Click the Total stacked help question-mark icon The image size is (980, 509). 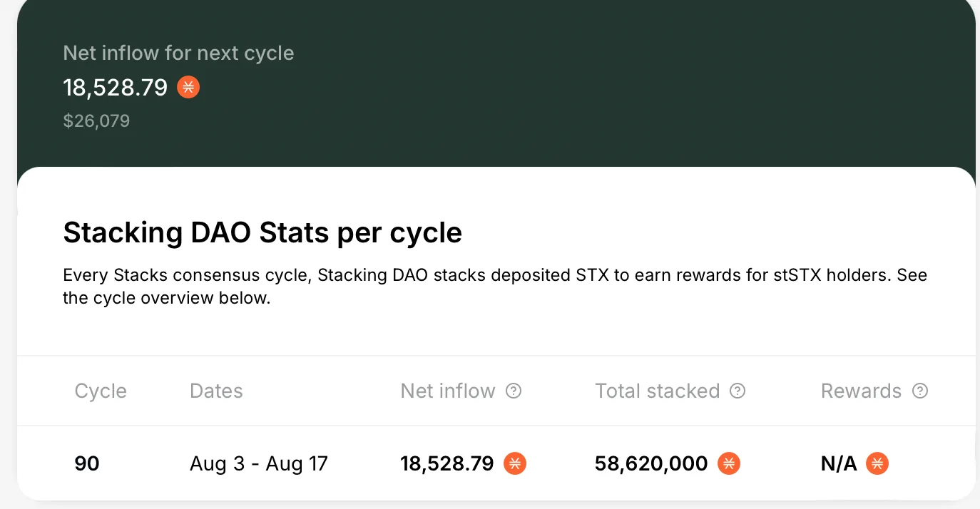pos(738,391)
